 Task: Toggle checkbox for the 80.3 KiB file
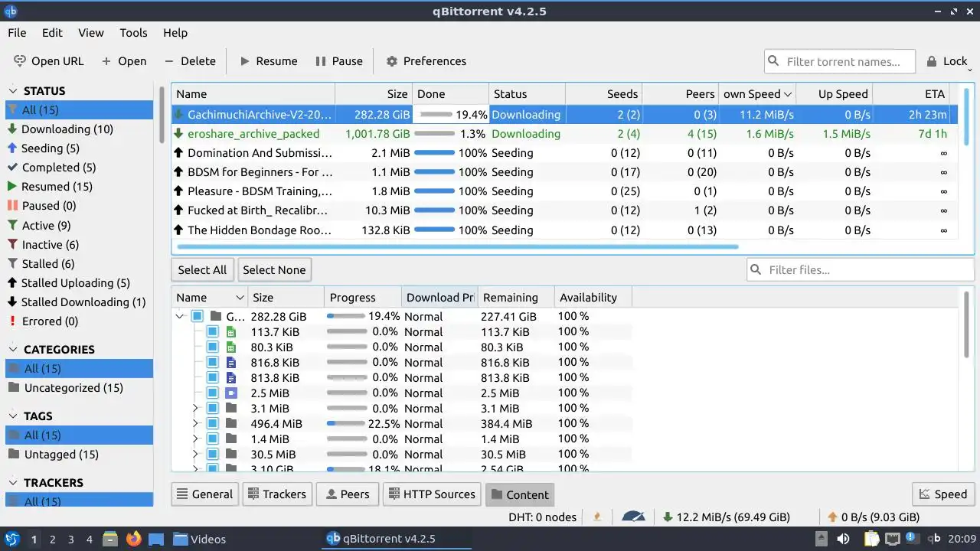click(213, 347)
